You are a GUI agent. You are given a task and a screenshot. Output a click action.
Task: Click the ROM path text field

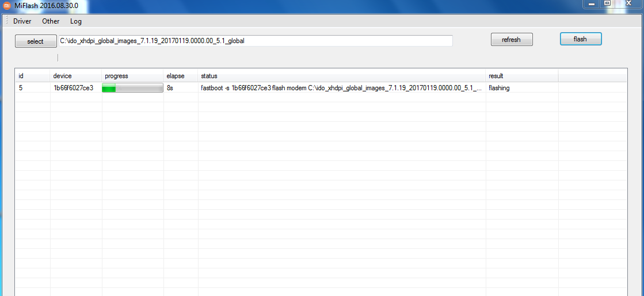tap(255, 41)
